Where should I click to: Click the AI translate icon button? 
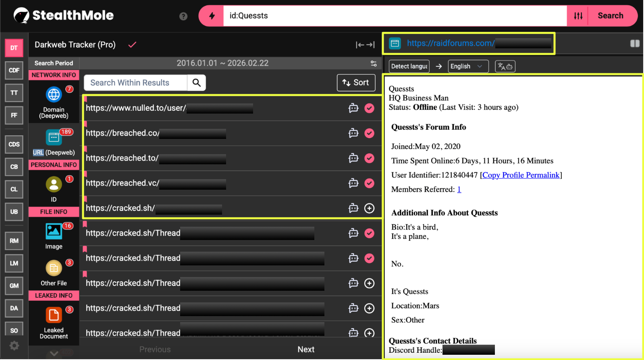pyautogui.click(x=505, y=66)
